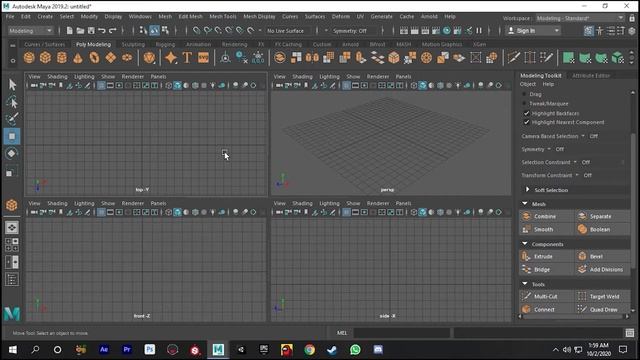Click the Combine button
Screen dimensions: 640x360
(547, 216)
